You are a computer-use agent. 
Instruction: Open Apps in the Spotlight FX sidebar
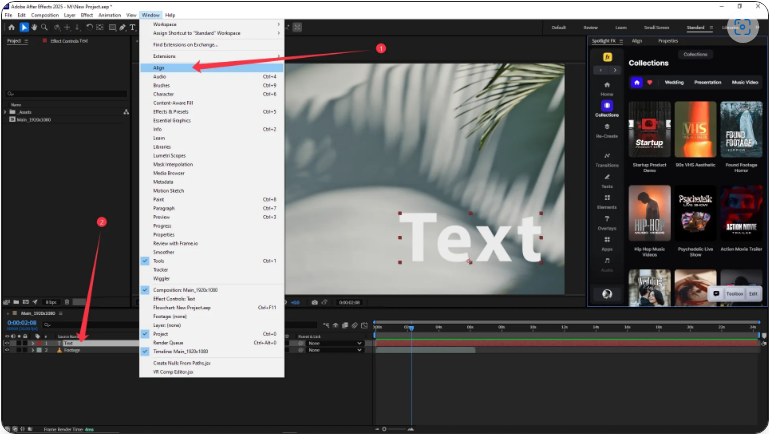click(607, 244)
